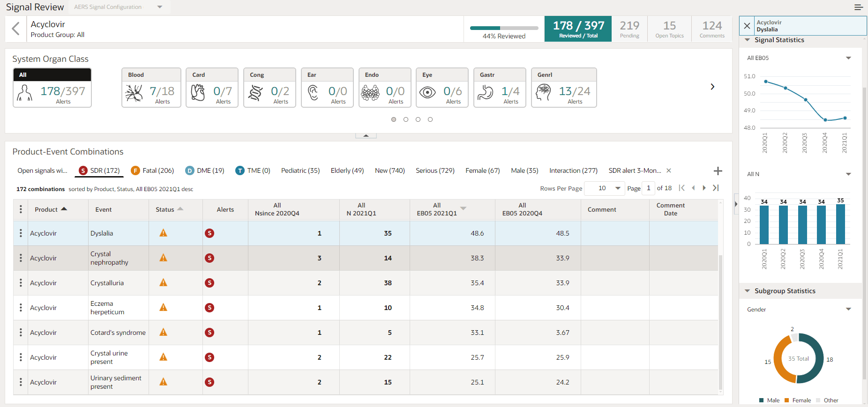868x407 pixels.
Task: Select the Card organ class card
Action: (212, 88)
